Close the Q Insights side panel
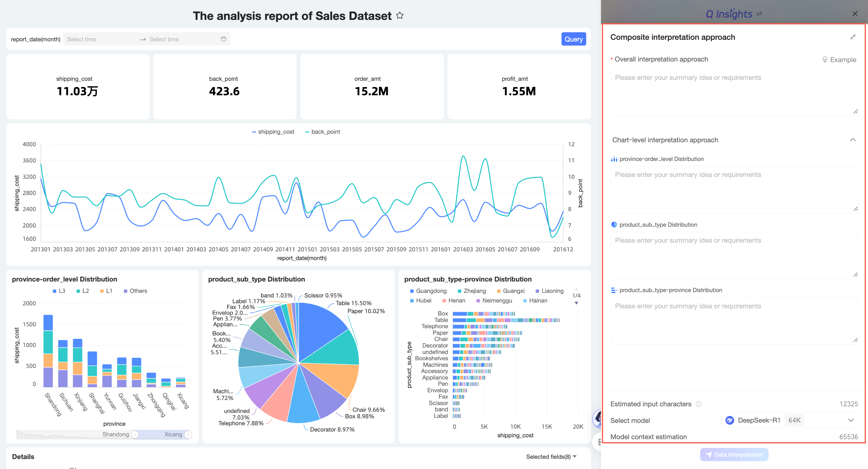Screen dimensions: 868x469 (x=855, y=14)
